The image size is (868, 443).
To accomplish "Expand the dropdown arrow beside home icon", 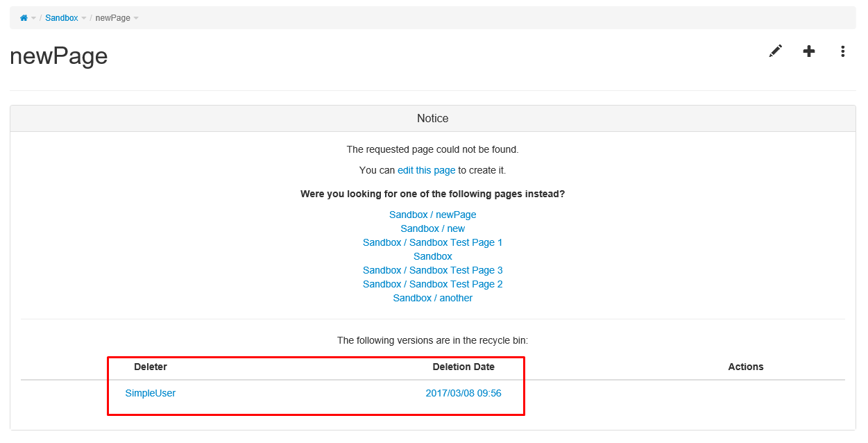I will coord(33,19).
